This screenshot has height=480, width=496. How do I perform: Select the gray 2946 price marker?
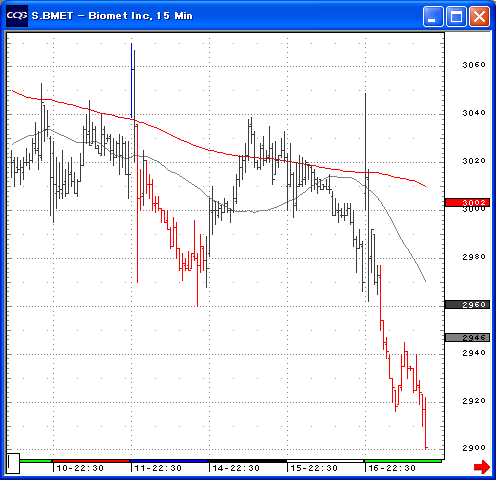point(467,337)
